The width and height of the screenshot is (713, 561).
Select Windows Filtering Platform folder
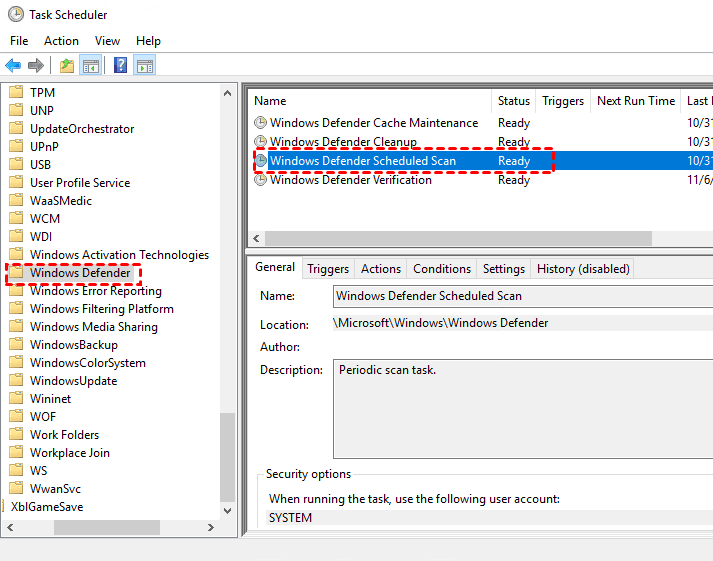(102, 309)
